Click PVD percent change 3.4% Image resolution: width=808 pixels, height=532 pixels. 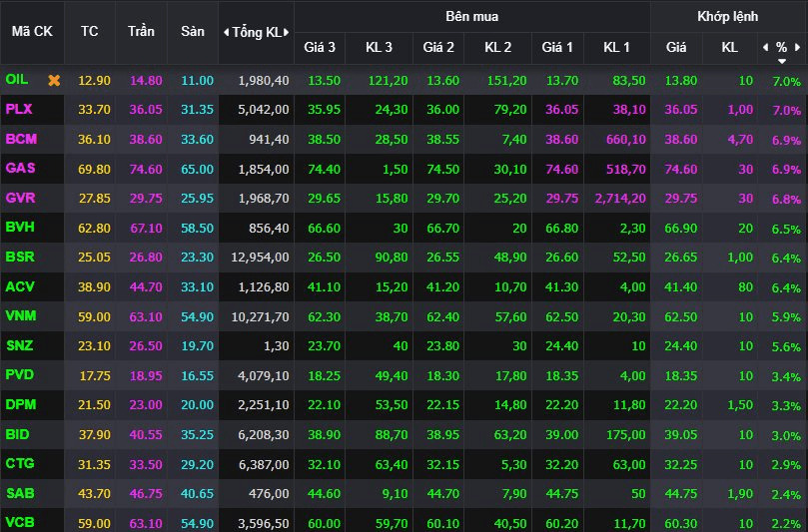pyautogui.click(x=786, y=376)
